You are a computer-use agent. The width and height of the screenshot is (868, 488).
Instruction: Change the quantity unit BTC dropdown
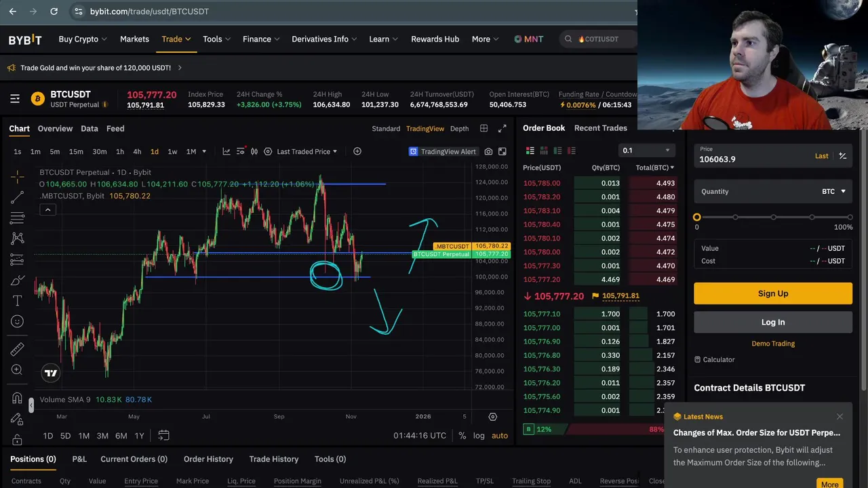point(834,192)
